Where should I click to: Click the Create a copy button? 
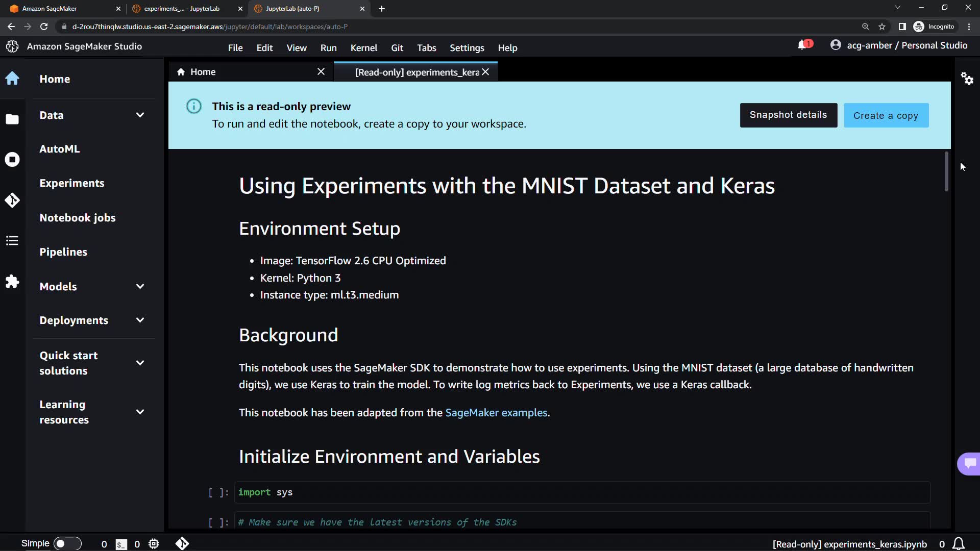point(886,115)
